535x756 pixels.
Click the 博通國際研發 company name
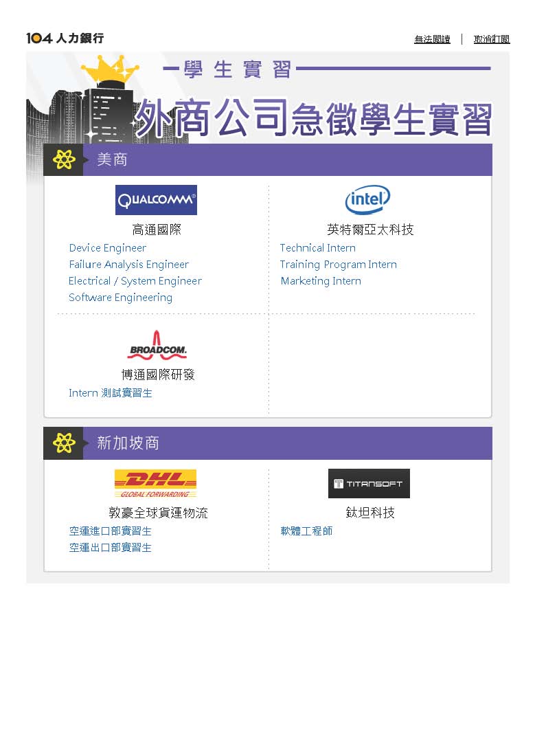158,375
